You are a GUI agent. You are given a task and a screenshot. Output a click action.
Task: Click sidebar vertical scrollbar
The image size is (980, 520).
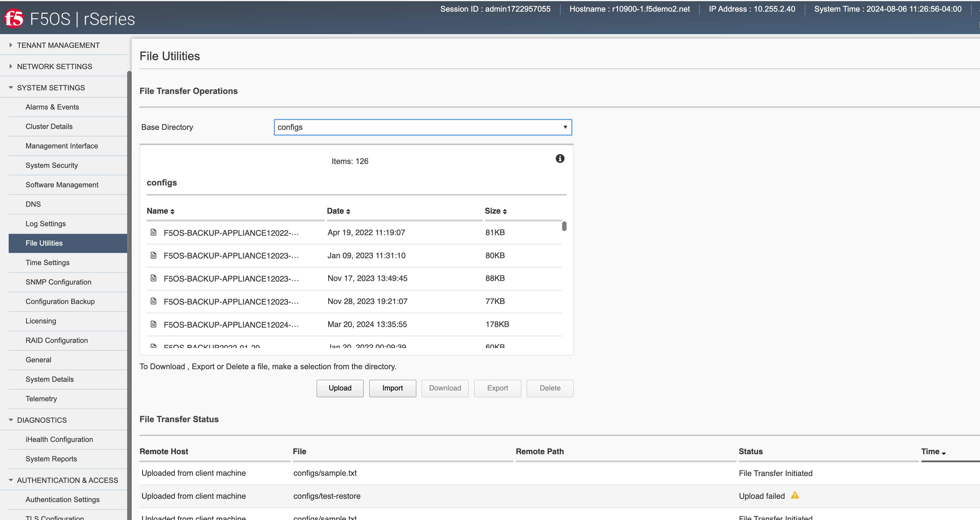click(x=129, y=295)
